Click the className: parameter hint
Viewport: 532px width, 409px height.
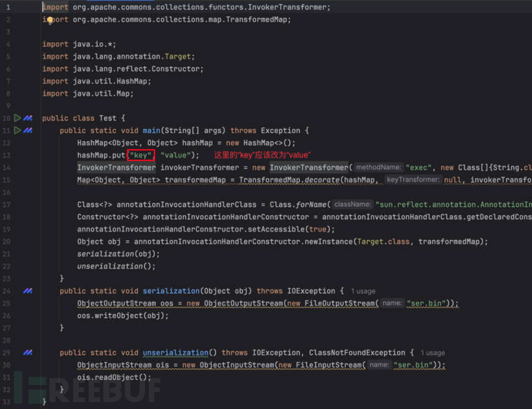click(x=352, y=204)
